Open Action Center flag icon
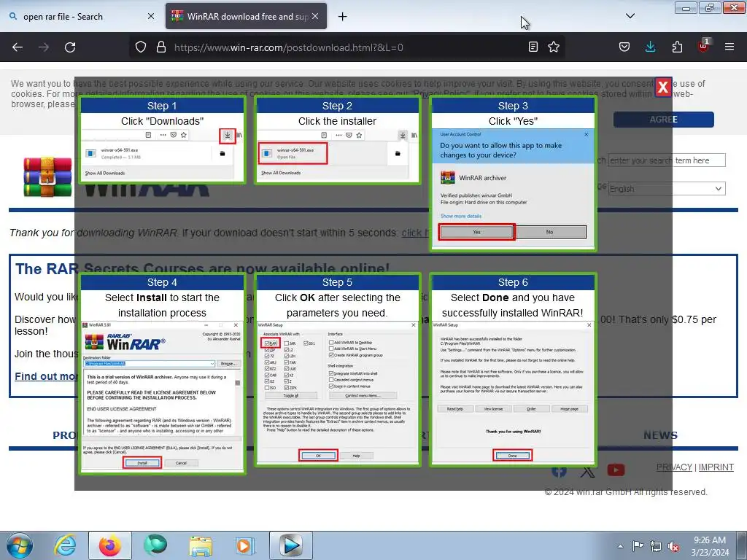The height and width of the screenshot is (560, 747). tap(638, 546)
